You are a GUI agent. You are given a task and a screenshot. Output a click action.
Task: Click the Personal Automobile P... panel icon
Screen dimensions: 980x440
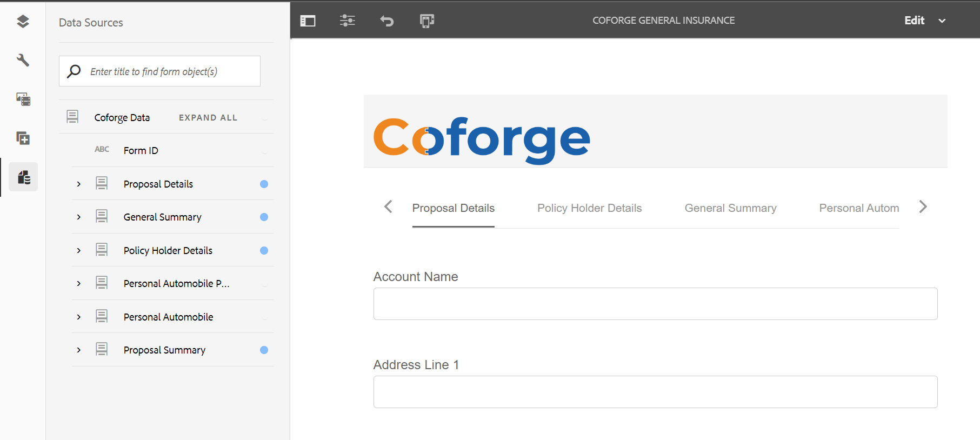(102, 283)
